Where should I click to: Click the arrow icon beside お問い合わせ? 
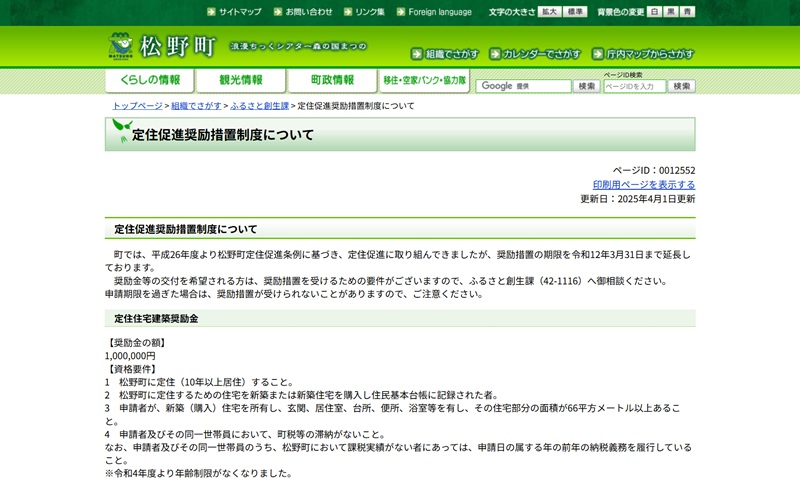tap(278, 12)
